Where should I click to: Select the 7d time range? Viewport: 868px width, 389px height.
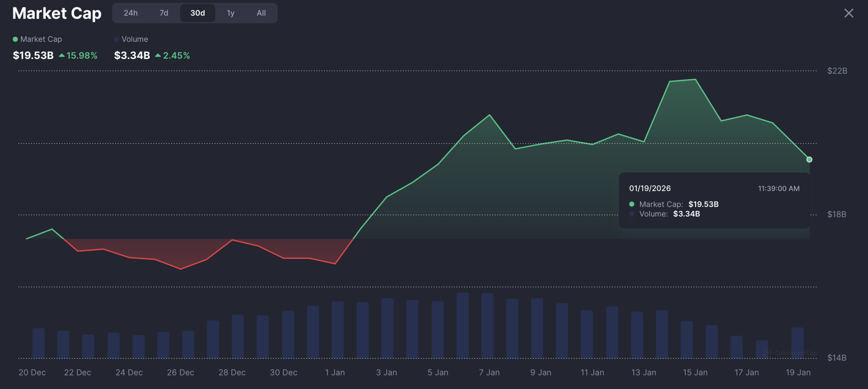pyautogui.click(x=164, y=13)
